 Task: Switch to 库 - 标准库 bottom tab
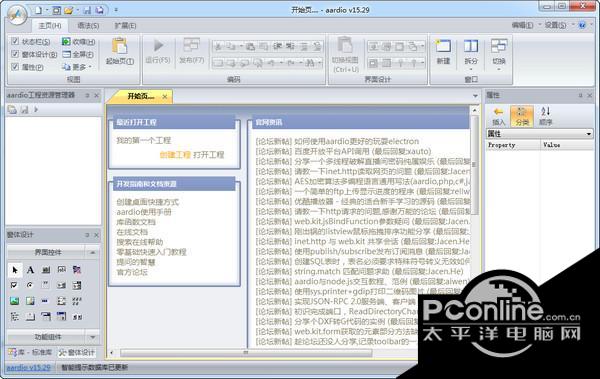30,352
